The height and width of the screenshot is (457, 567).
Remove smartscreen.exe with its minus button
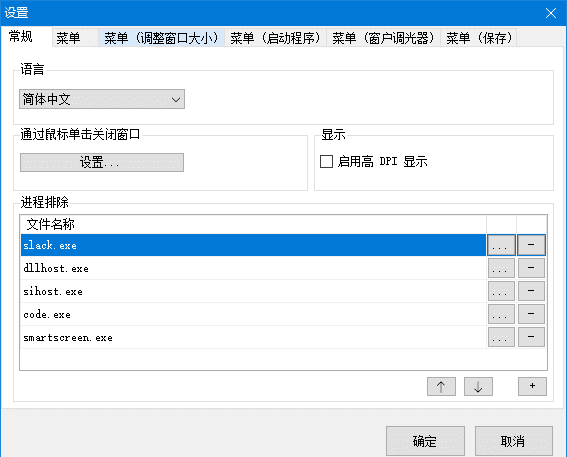click(531, 337)
